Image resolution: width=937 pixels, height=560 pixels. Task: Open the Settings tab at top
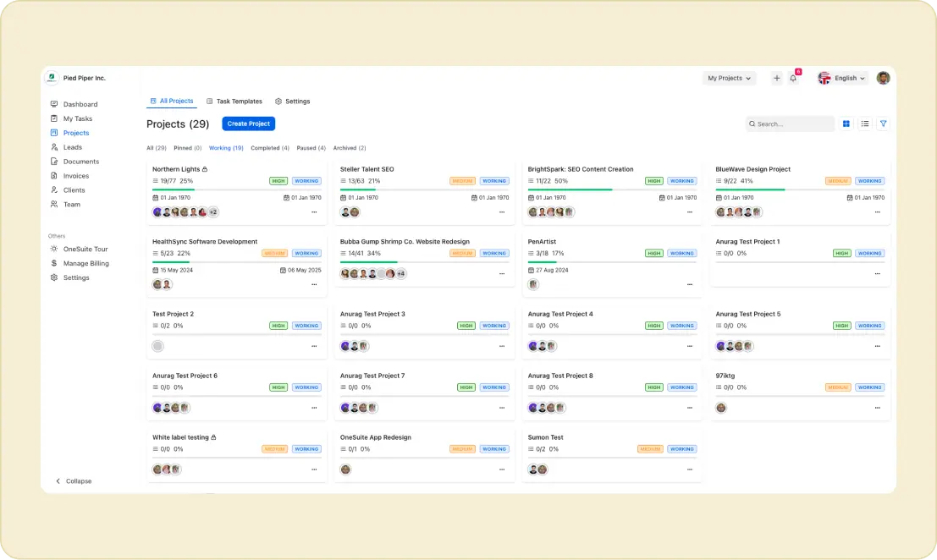coord(292,102)
